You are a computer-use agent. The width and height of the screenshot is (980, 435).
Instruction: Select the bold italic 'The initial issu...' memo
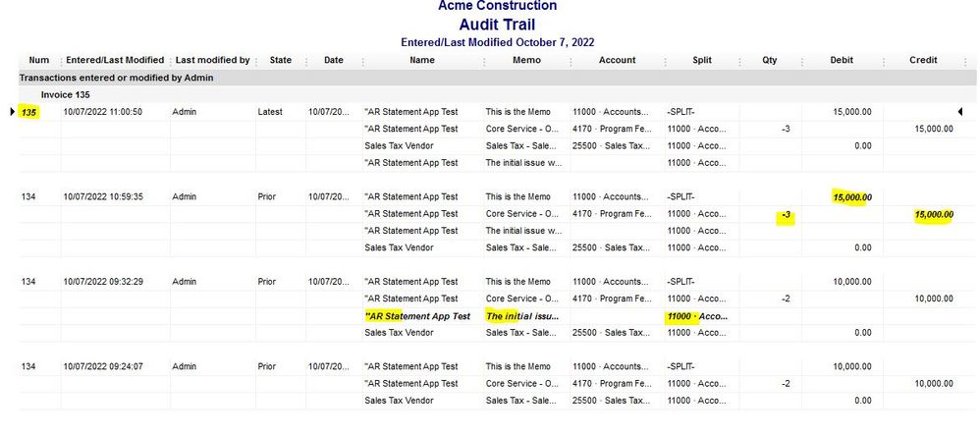[x=522, y=316]
